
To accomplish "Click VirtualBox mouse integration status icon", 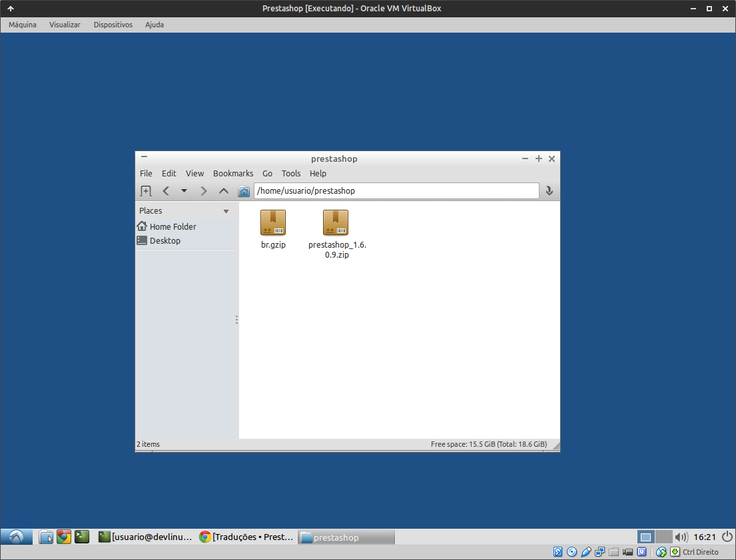I will click(x=661, y=552).
